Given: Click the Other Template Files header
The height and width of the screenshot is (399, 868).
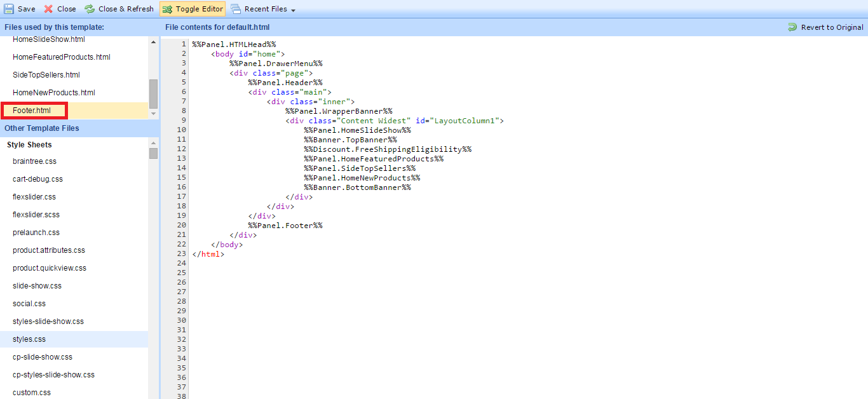Looking at the screenshot, I should [42, 128].
